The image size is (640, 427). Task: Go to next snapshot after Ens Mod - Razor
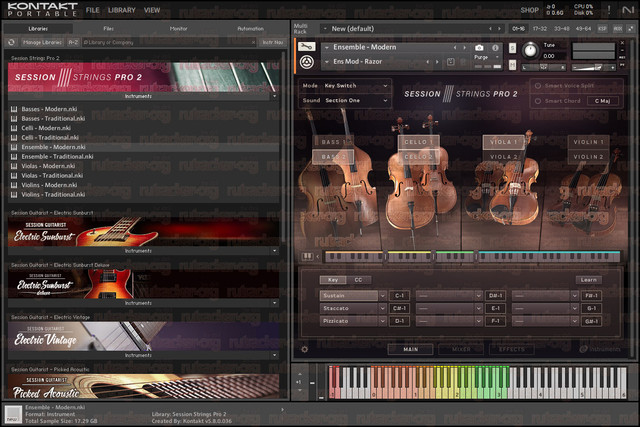tap(437, 62)
